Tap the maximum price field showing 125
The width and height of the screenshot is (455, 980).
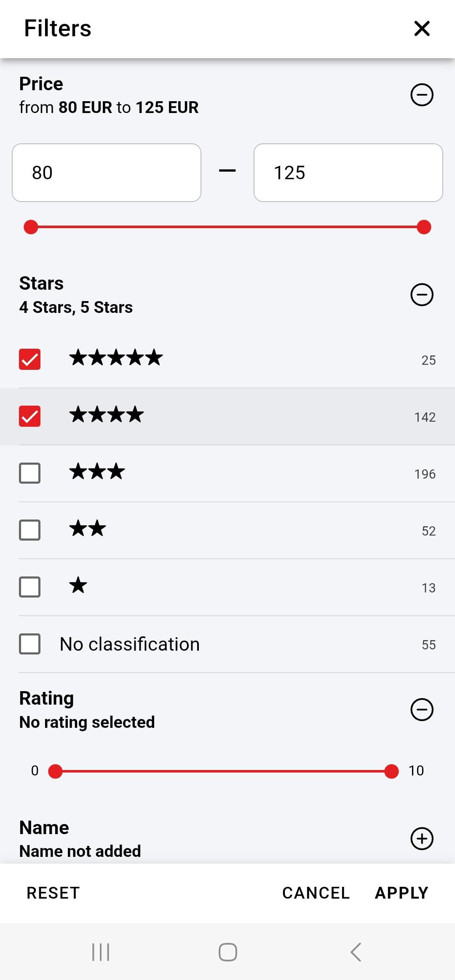pyautogui.click(x=348, y=173)
